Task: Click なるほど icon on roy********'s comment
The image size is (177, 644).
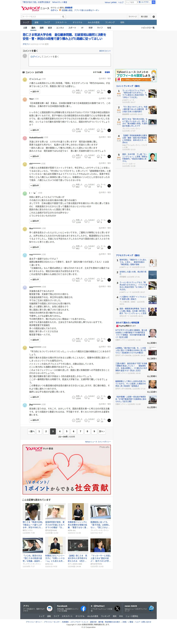Action: [86, 280]
